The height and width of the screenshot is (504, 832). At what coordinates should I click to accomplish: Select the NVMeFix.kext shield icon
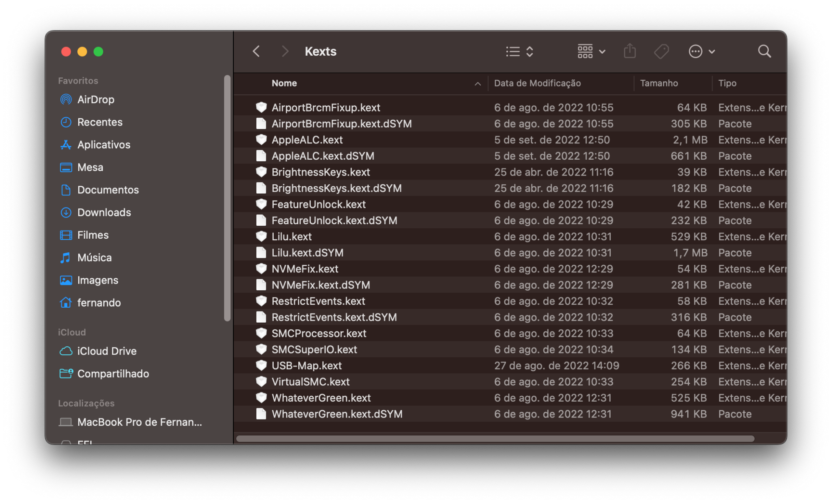click(x=261, y=269)
